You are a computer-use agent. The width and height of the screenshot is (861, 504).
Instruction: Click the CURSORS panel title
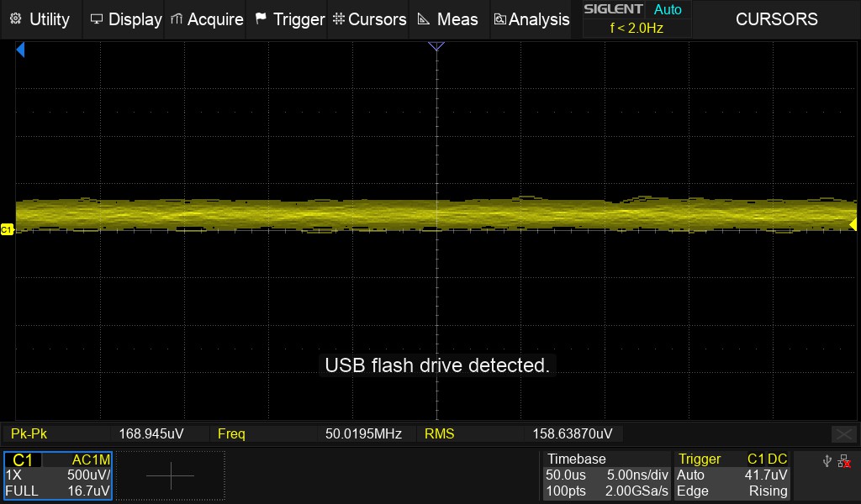[x=776, y=18]
